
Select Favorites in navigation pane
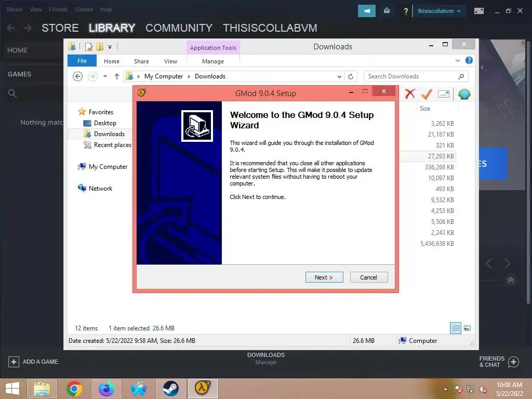101,112
